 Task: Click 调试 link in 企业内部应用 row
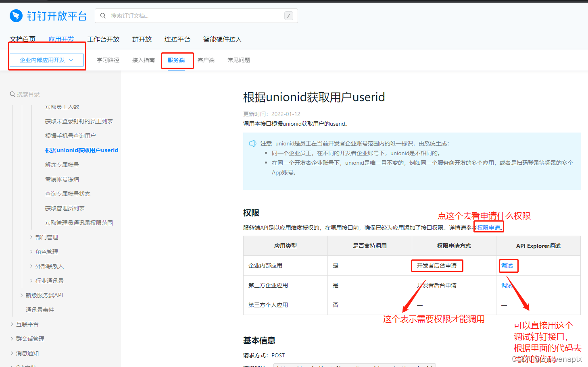tap(507, 265)
